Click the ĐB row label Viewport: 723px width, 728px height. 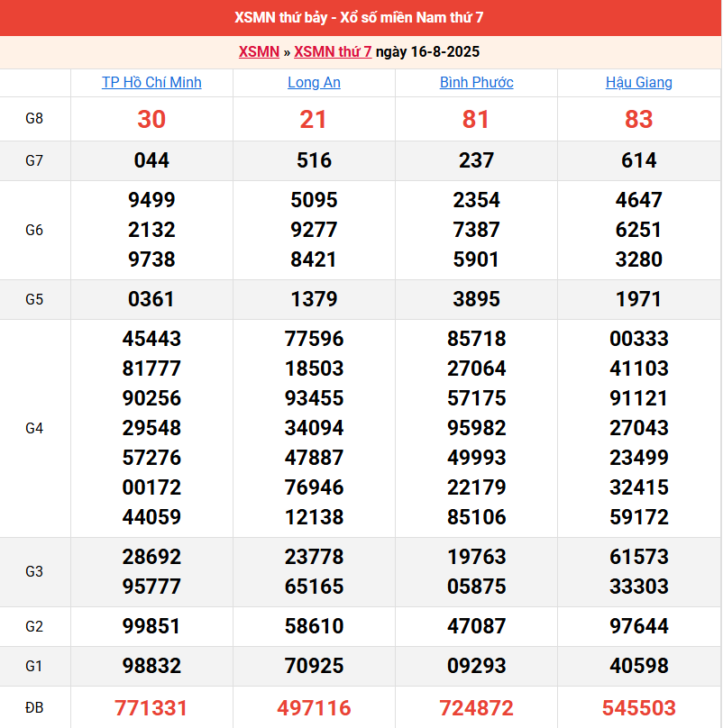[34, 708]
